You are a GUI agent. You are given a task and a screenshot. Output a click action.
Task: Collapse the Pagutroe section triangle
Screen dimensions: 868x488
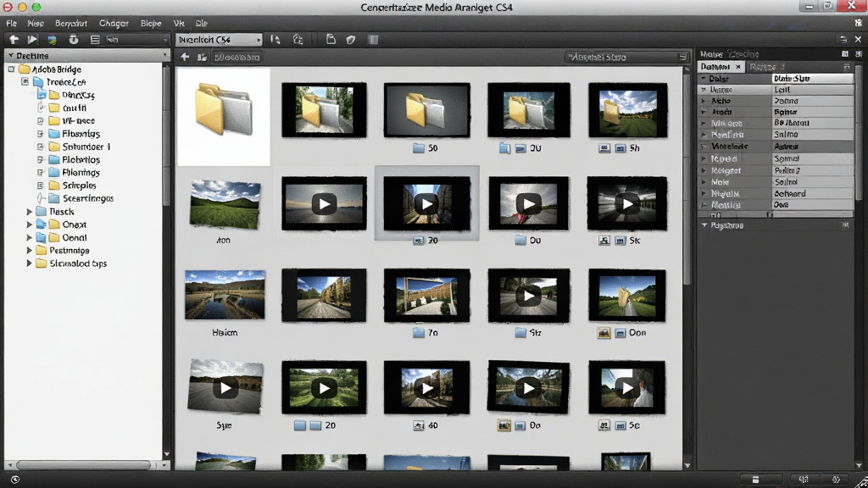click(704, 225)
